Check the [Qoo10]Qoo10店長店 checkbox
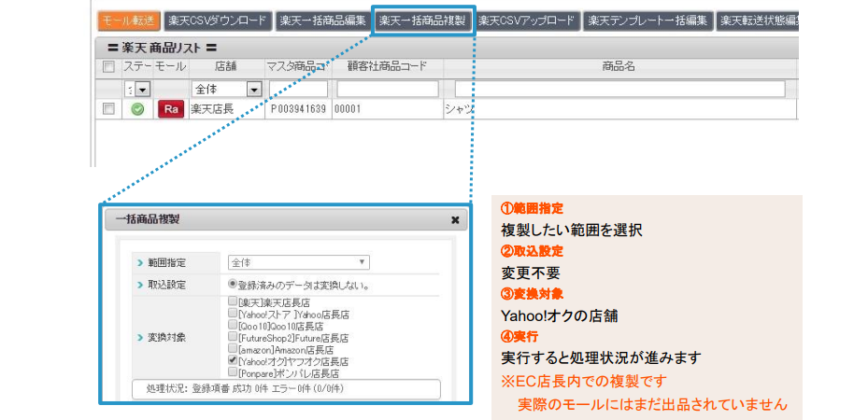This screenshot has height=420, width=868. 233,325
